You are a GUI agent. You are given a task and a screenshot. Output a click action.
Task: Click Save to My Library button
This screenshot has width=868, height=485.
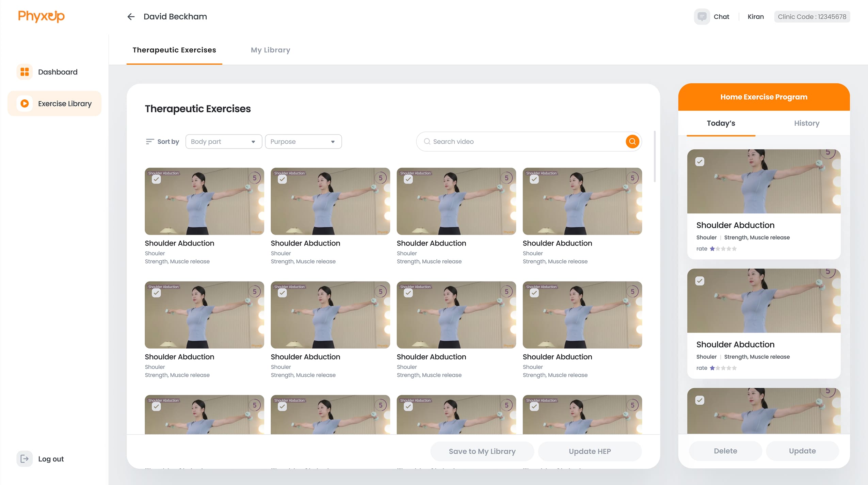pos(482,451)
